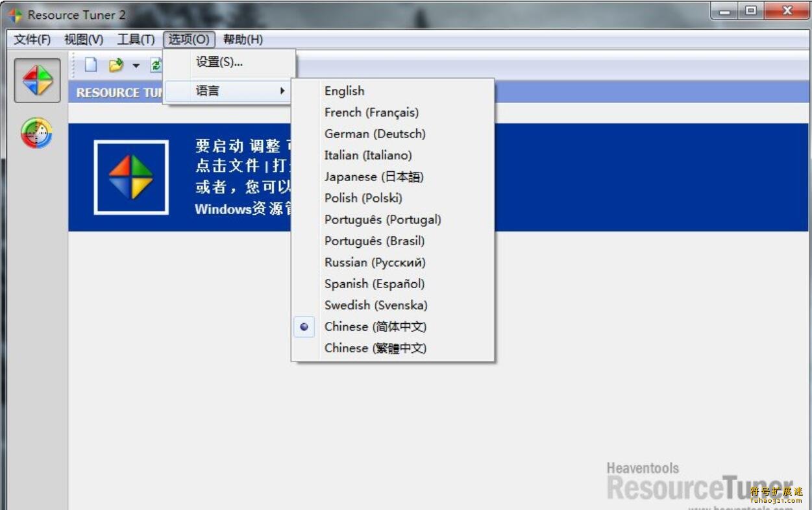Image resolution: width=812 pixels, height=510 pixels.
Task: Select the four-color diamond sidebar icon
Action: tap(38, 80)
